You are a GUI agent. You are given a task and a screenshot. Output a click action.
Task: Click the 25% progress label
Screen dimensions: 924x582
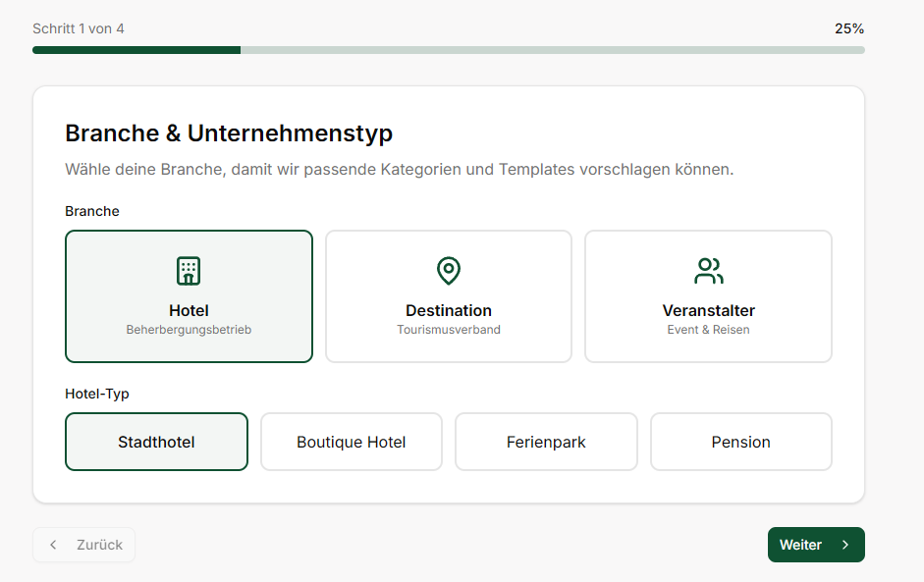[x=848, y=28]
